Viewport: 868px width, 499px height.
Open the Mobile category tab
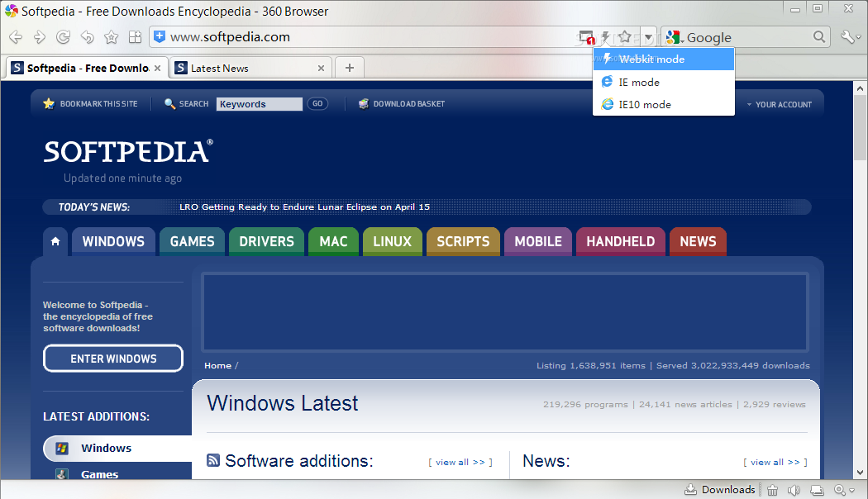[538, 242]
